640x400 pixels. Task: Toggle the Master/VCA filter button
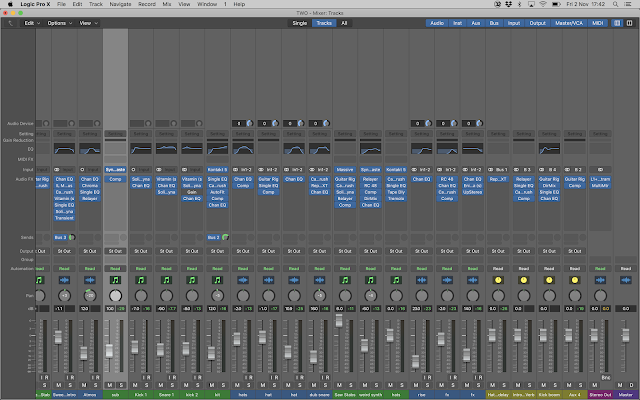[x=569, y=23]
